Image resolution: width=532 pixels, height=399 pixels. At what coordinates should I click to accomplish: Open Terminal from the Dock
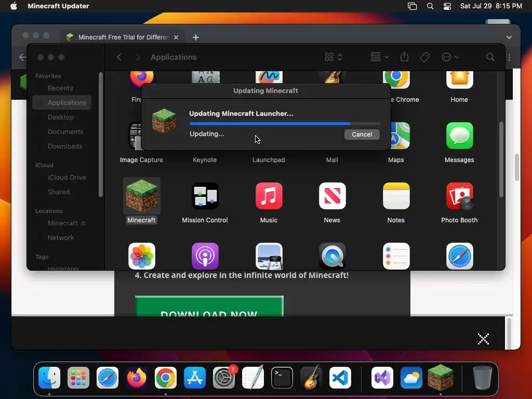click(282, 377)
